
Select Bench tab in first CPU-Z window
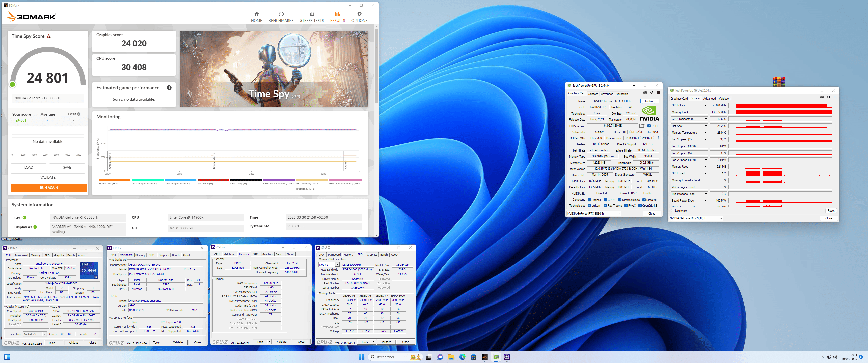(x=71, y=256)
